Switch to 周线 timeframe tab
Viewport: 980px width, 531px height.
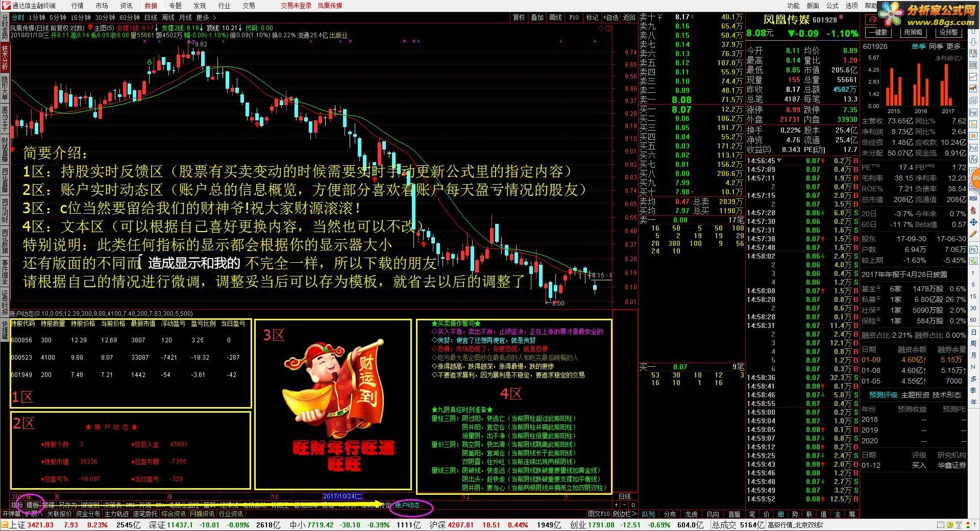click(168, 17)
